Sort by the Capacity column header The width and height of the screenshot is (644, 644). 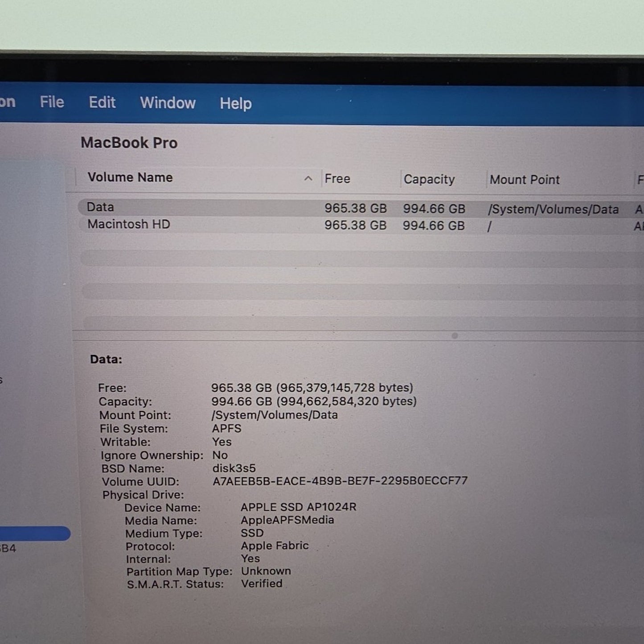click(x=429, y=179)
